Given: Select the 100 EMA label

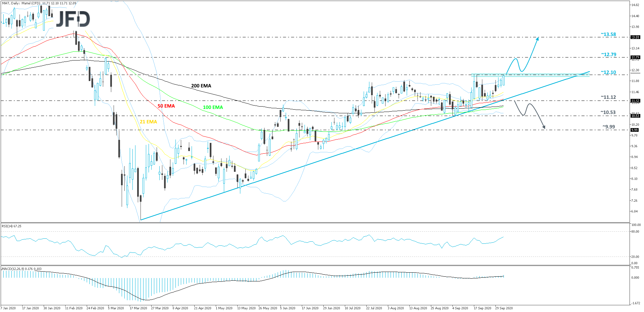Looking at the screenshot, I should (212, 107).
